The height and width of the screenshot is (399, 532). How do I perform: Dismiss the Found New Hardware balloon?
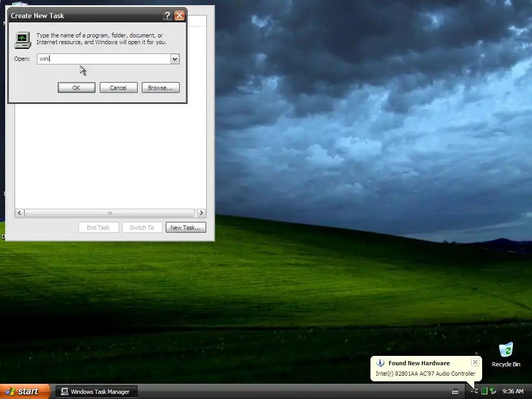(x=475, y=362)
